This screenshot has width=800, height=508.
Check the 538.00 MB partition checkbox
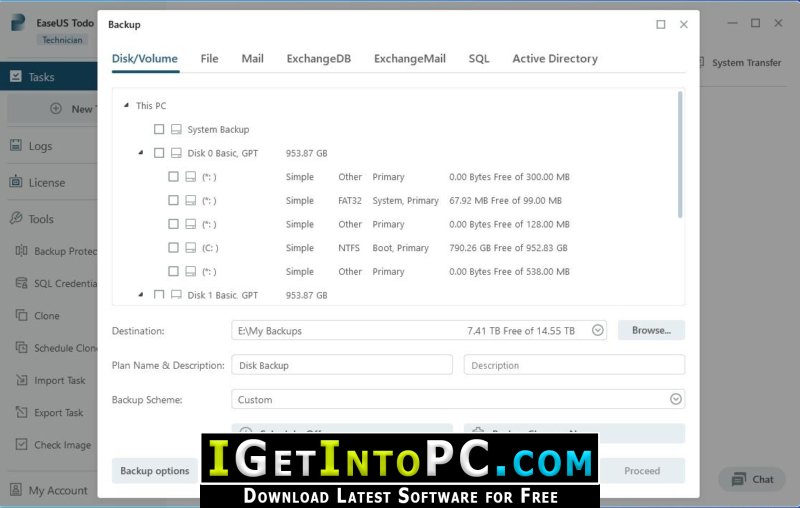pyautogui.click(x=173, y=271)
